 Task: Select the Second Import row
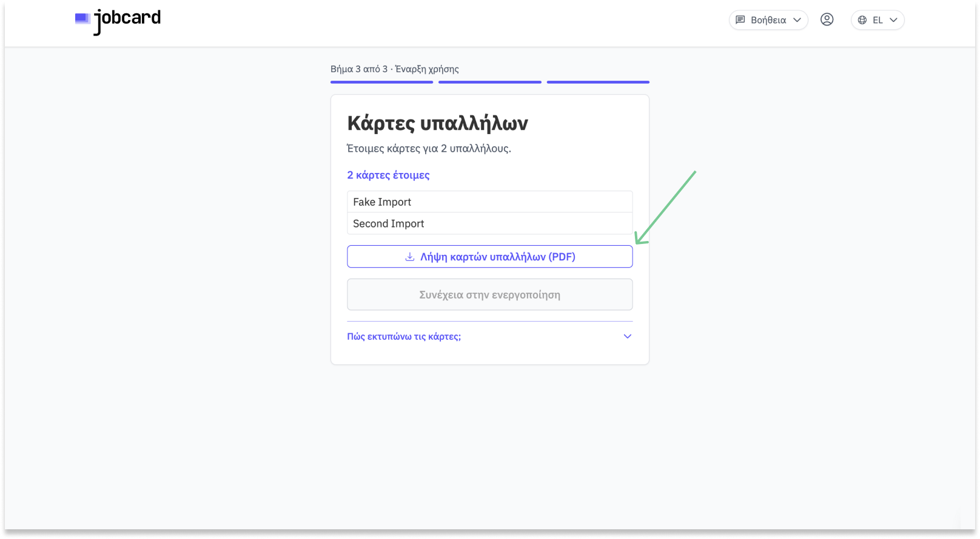(x=489, y=223)
